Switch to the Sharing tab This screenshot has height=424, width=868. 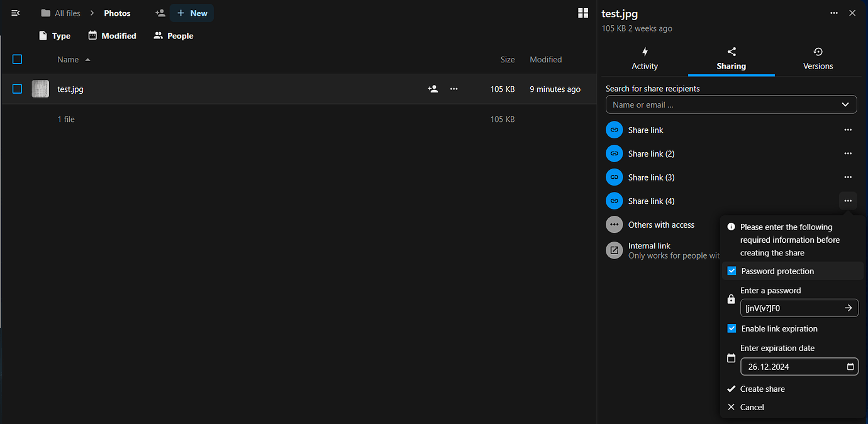(x=732, y=59)
